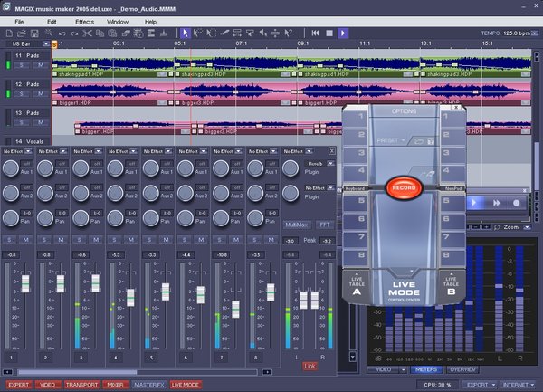
Task: Mute mixer channel 8
Action: coord(271,240)
